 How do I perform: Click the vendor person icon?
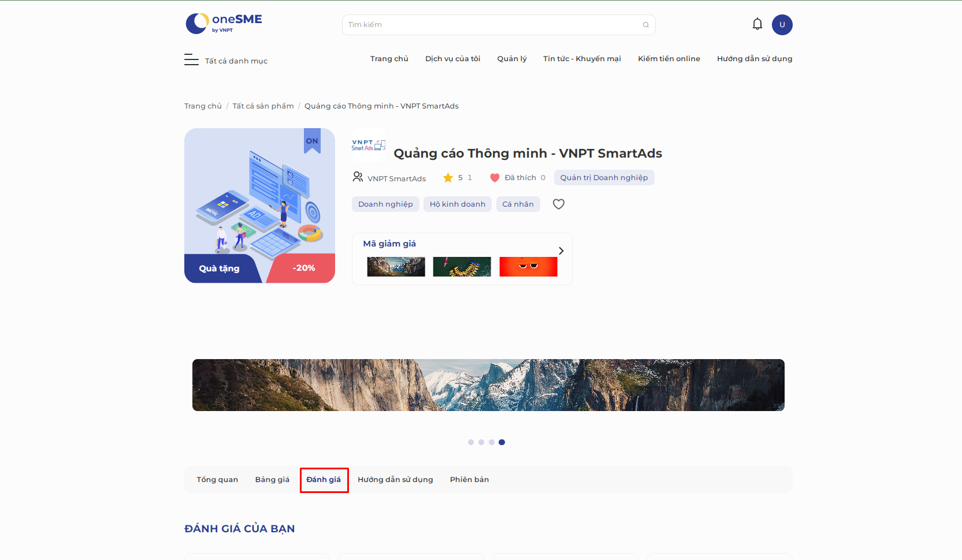tap(358, 177)
